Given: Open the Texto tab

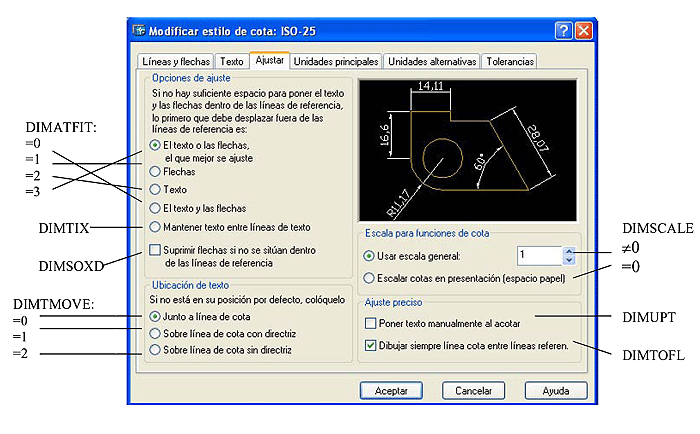Looking at the screenshot, I should coord(231,61).
